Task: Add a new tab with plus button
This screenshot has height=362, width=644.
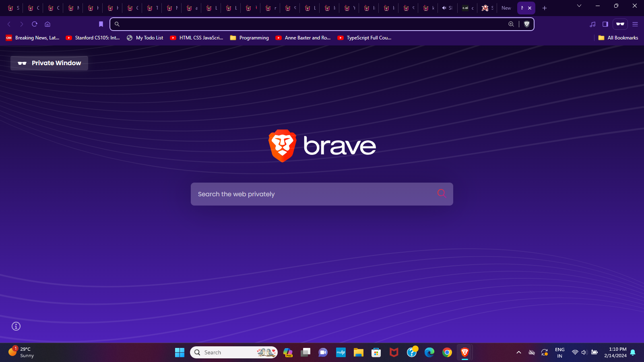Action: click(545, 8)
